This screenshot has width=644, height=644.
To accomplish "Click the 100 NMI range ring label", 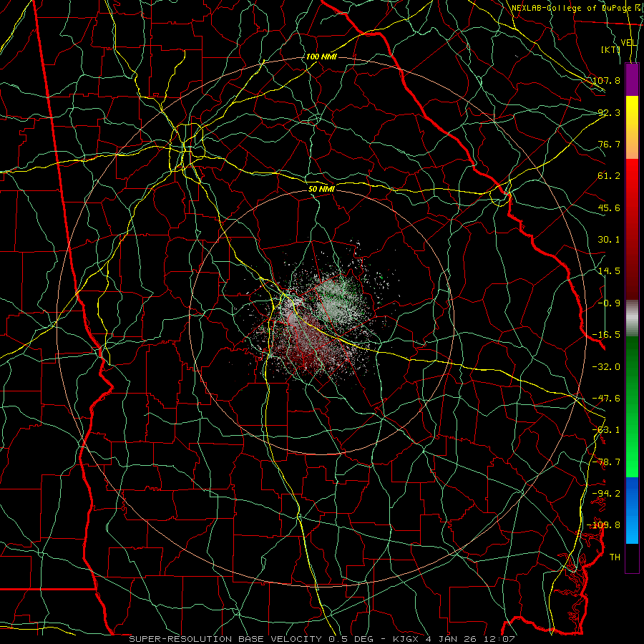I will [x=321, y=57].
